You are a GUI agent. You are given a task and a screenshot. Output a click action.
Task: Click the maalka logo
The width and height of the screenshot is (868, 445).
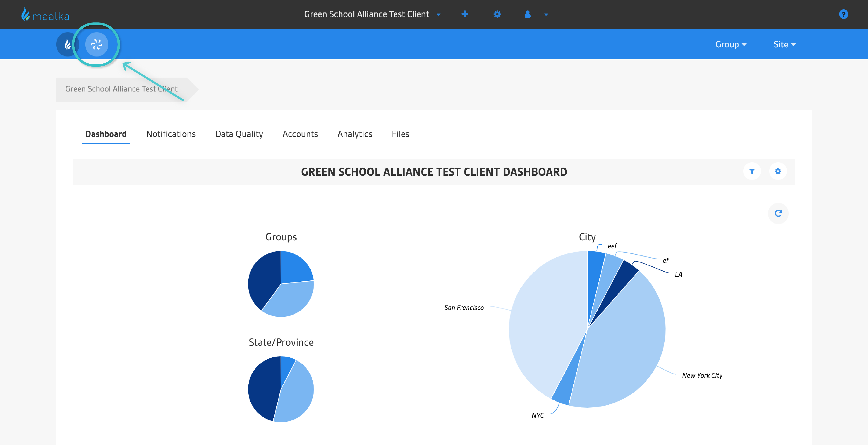[x=45, y=15]
